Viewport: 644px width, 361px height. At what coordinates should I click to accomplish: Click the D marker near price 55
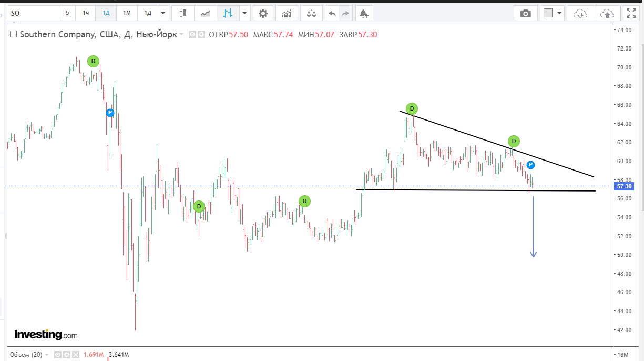[x=199, y=206]
